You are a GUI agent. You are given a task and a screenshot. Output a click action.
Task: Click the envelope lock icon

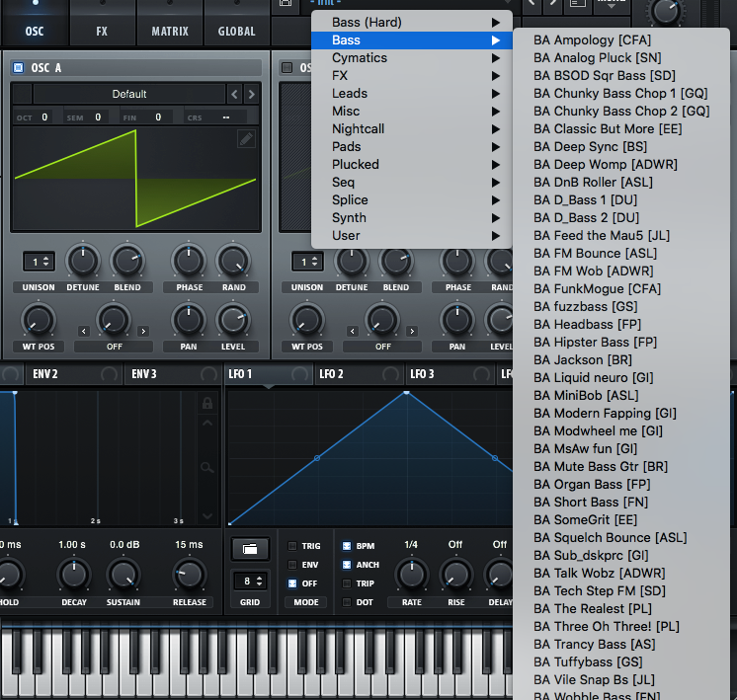[x=206, y=403]
